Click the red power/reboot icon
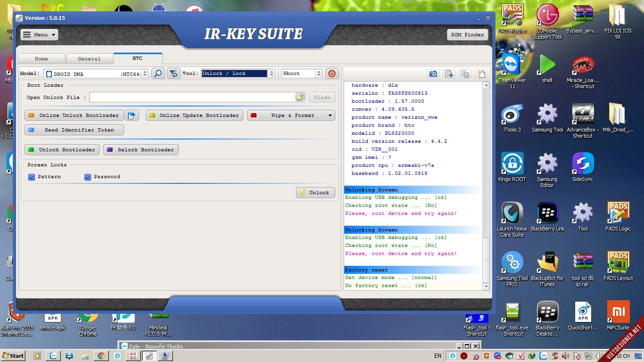The width and height of the screenshot is (644, 362). 332,74
